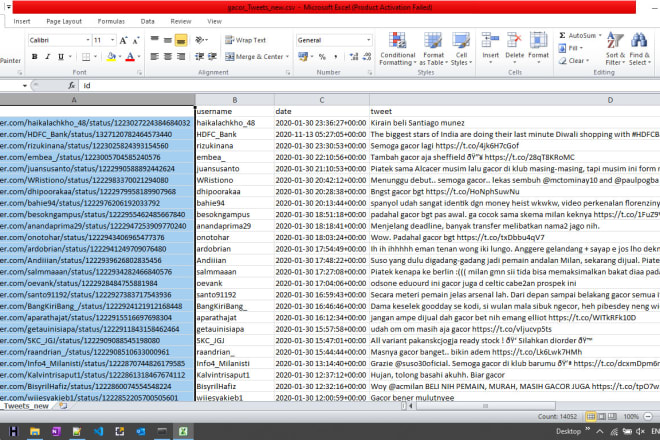Click Merge & Center
This screenshot has width=660, height=440.
254,56
